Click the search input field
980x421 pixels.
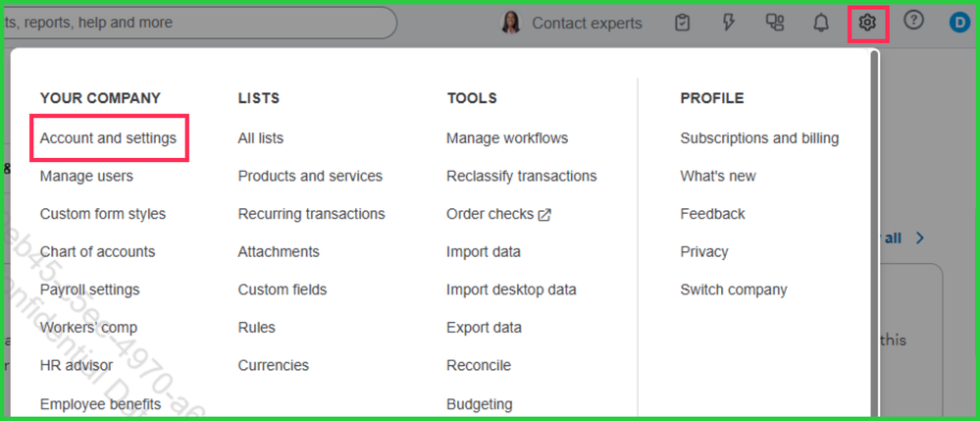[x=196, y=23]
